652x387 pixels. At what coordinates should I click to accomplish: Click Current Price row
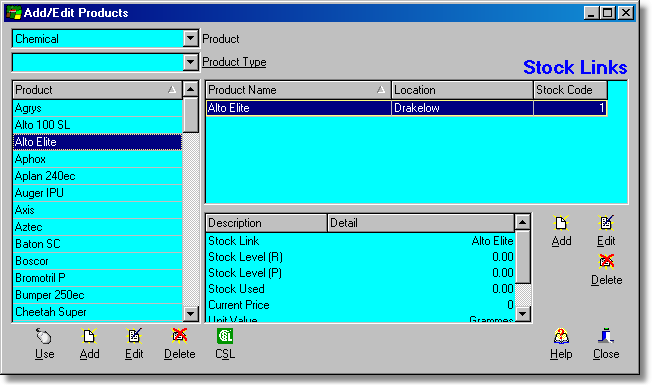pyautogui.click(x=360, y=305)
